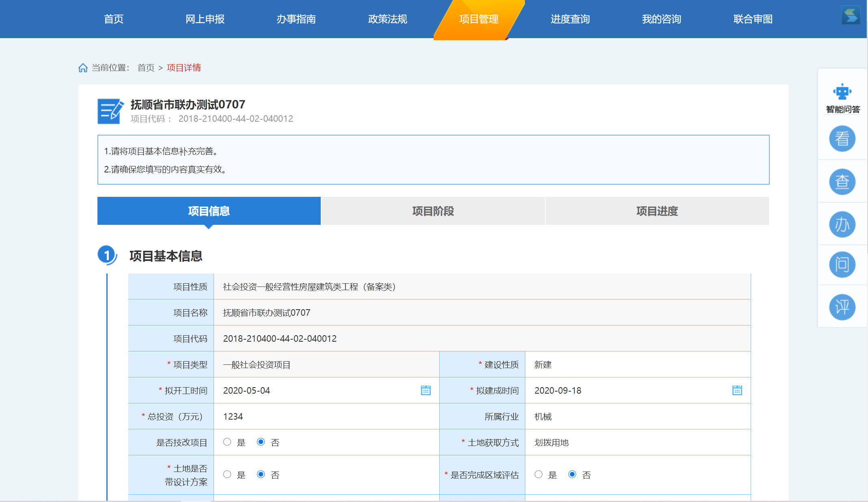Click notice text 1.请将项目基本信息补充完善

click(x=162, y=151)
